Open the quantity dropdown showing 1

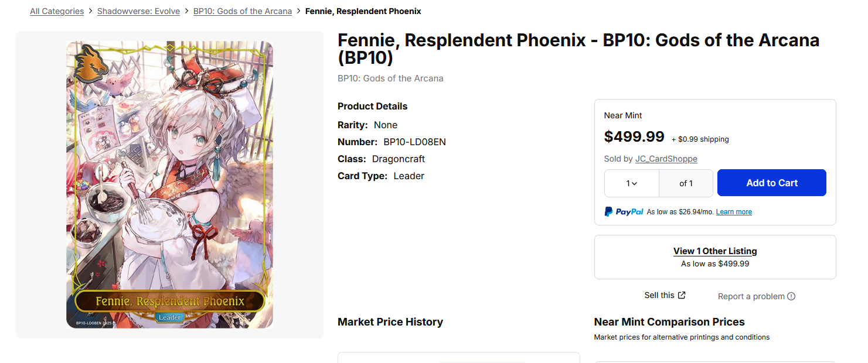pos(632,183)
